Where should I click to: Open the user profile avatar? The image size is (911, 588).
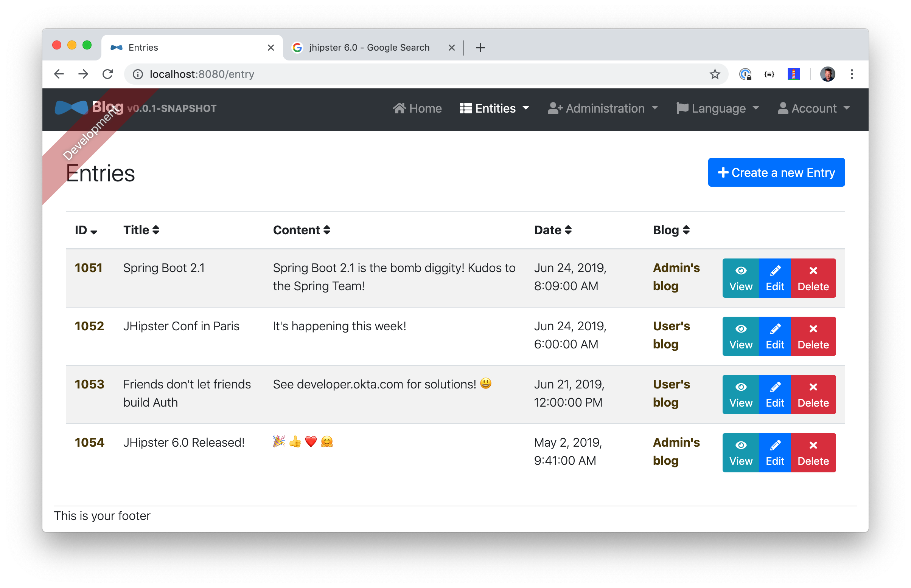coord(827,74)
